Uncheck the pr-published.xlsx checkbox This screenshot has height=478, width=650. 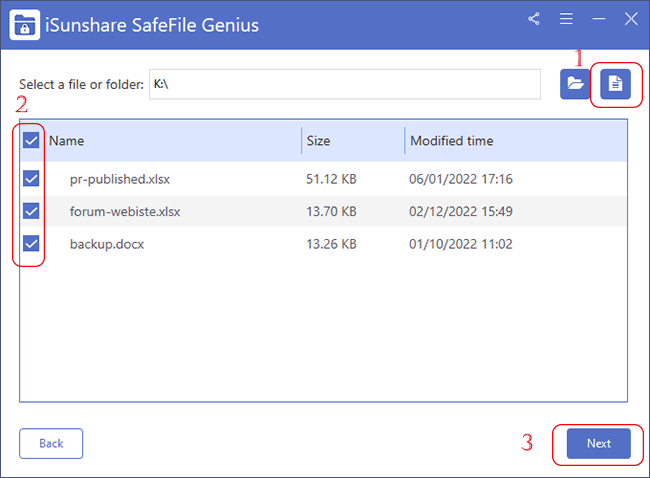pyautogui.click(x=31, y=179)
